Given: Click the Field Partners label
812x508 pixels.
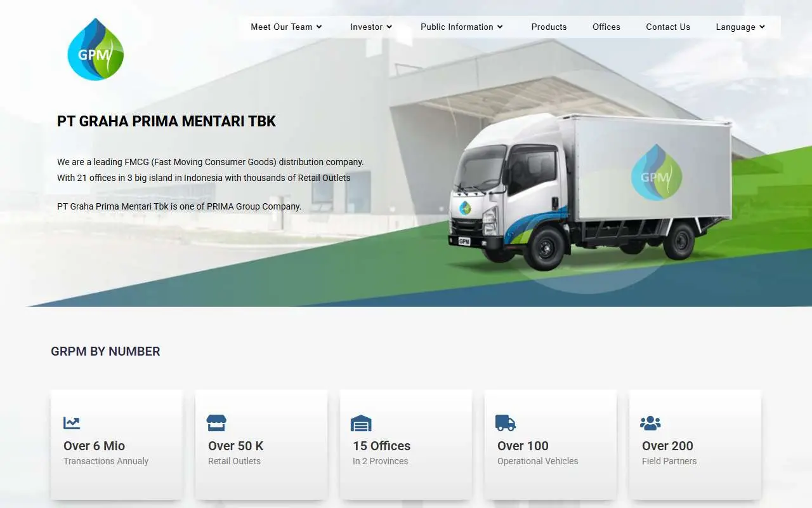Looking at the screenshot, I should [669, 461].
